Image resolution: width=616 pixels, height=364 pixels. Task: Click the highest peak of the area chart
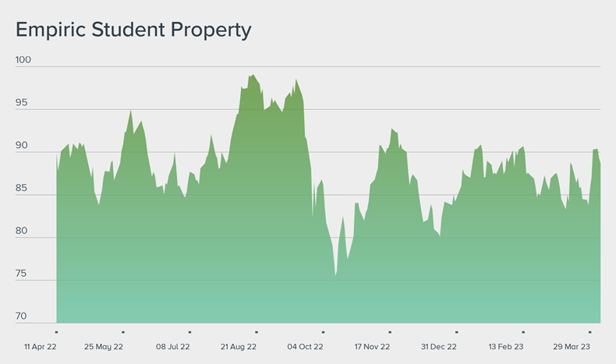click(x=253, y=76)
